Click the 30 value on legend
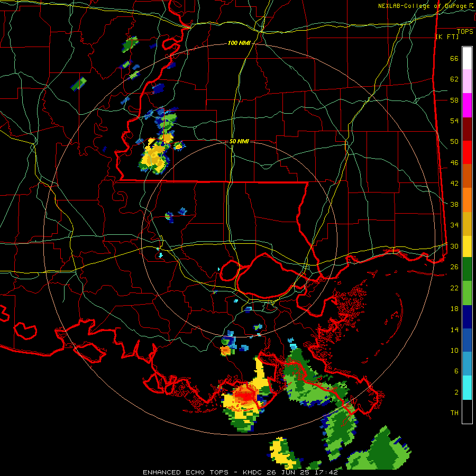This screenshot has width=476, height=476. pyautogui.click(x=454, y=246)
